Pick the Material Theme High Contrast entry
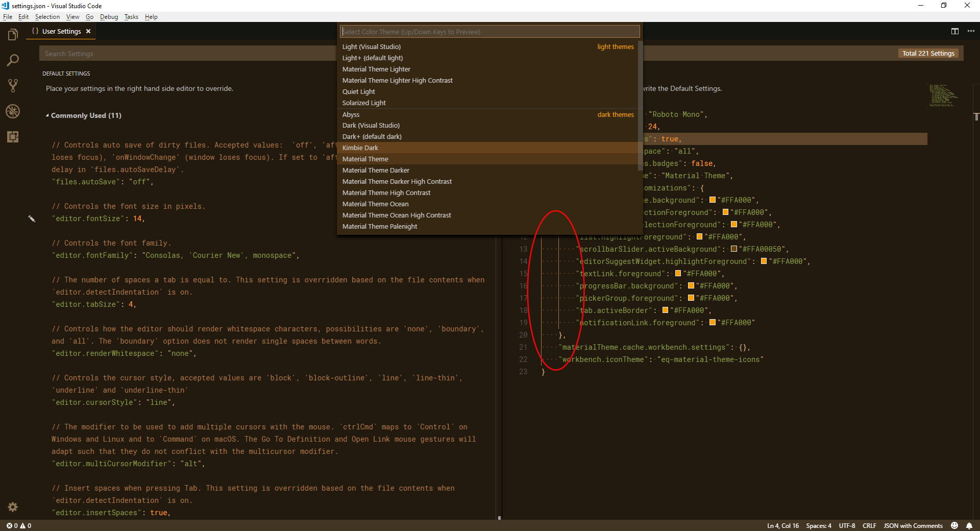980x531 pixels. [x=487, y=192]
